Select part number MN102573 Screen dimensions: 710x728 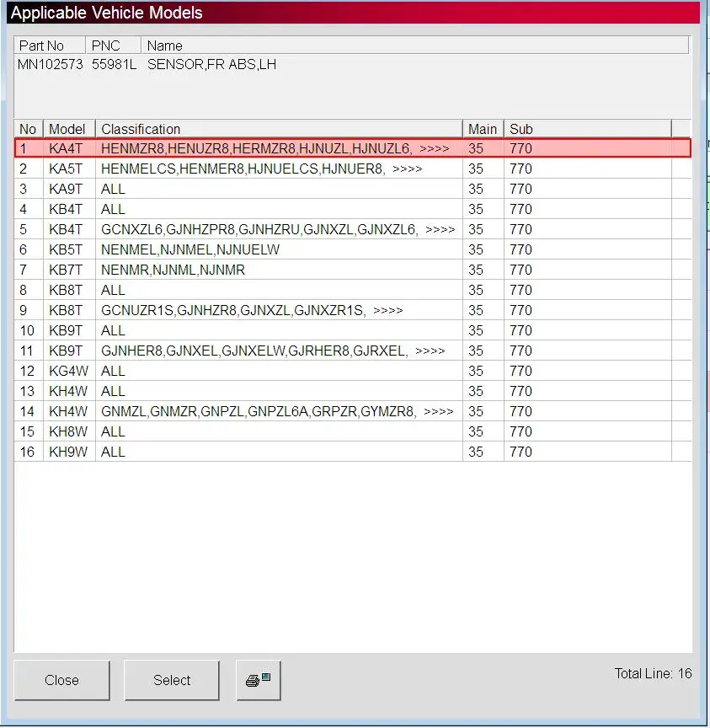[x=51, y=64]
